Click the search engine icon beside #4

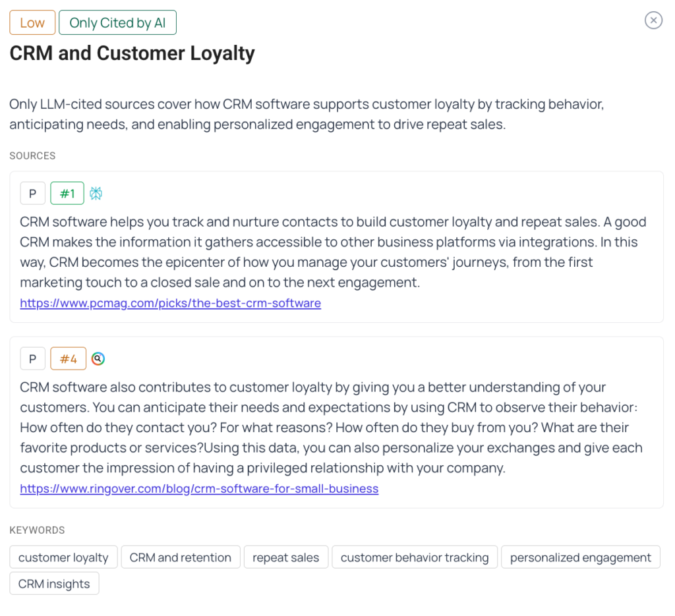(x=98, y=359)
